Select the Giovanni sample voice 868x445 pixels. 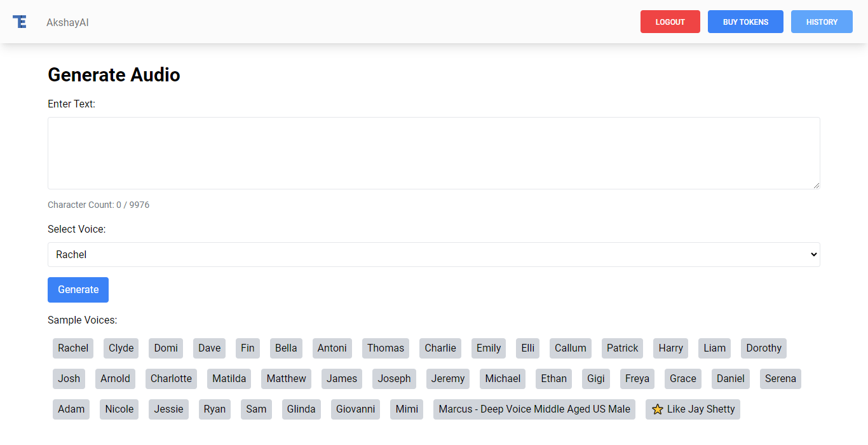pos(355,409)
